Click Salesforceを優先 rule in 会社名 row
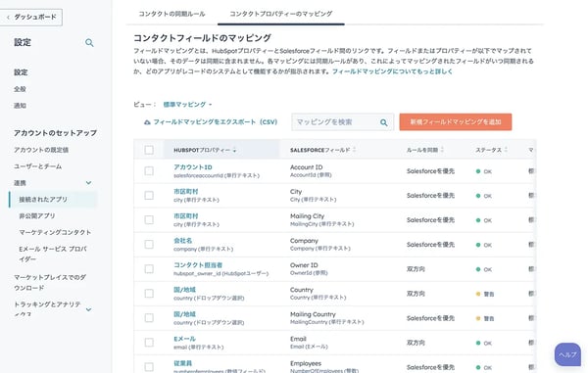 tap(430, 245)
